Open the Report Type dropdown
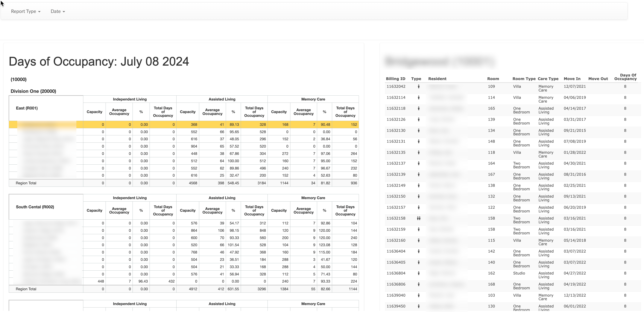The image size is (644, 312). [25, 11]
